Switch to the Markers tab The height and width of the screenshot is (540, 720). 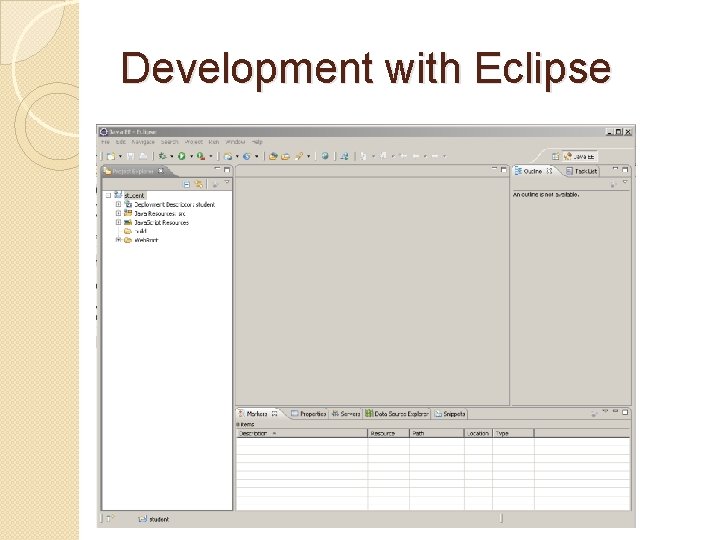pos(257,414)
